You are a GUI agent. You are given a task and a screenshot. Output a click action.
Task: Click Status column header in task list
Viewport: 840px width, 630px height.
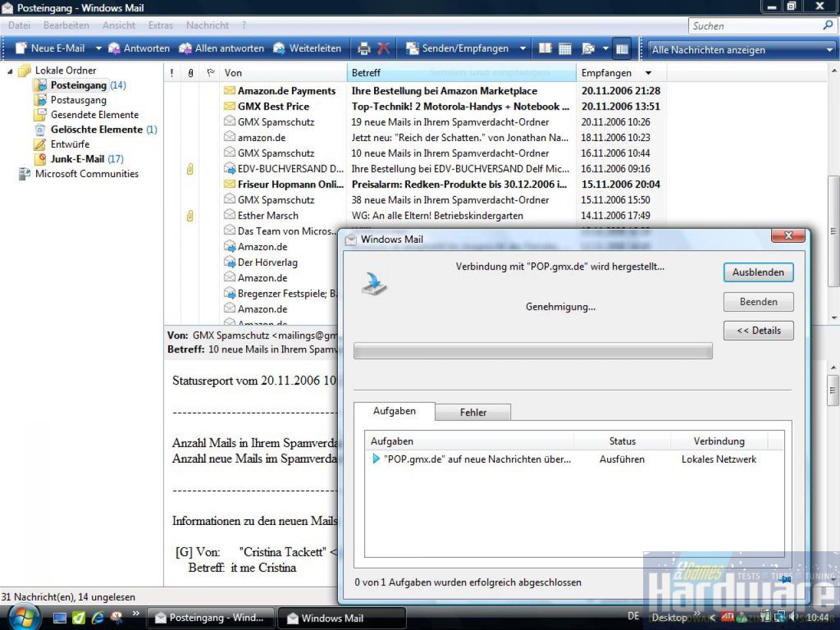coord(622,441)
